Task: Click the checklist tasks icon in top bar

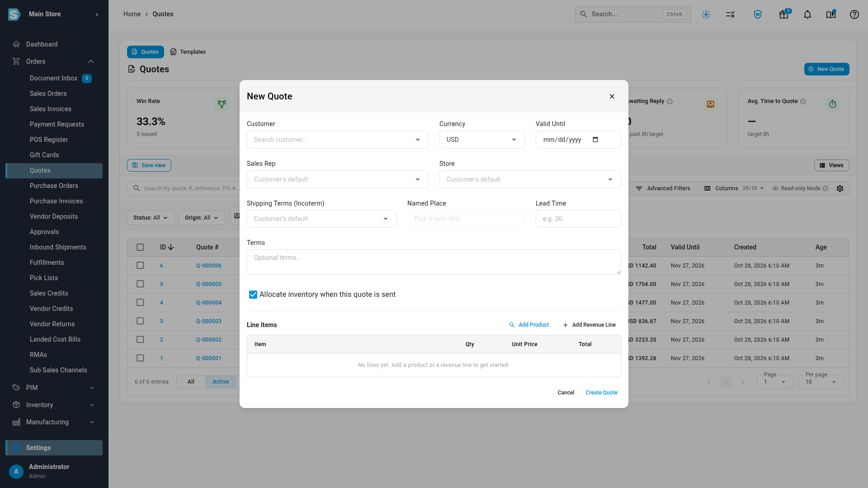Action: (731, 14)
